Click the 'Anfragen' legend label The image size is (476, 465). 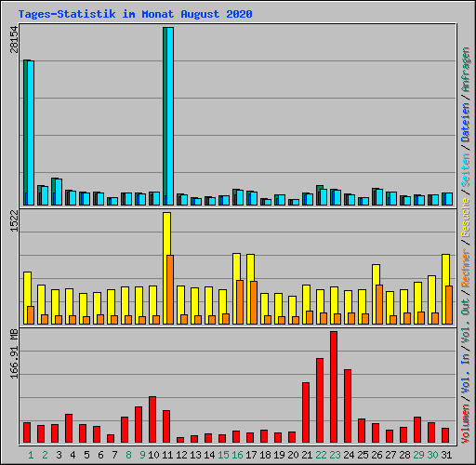(466, 69)
